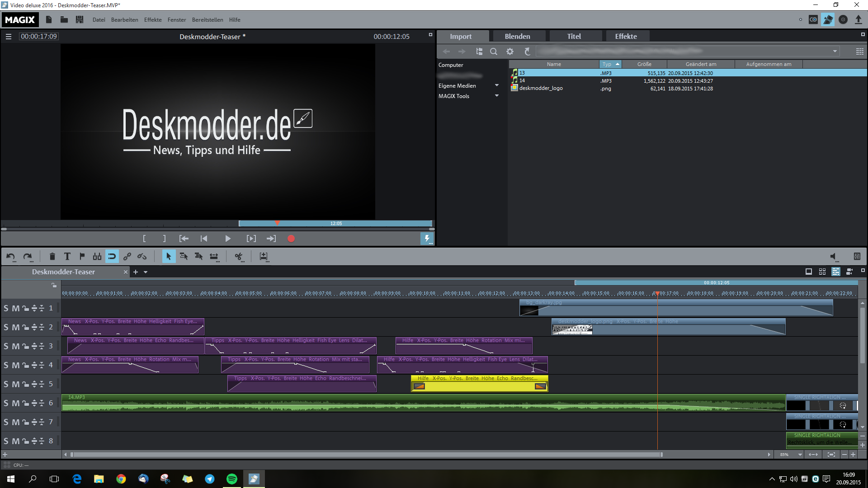
Task: Click the search magnifier in Import panel
Action: coord(494,52)
